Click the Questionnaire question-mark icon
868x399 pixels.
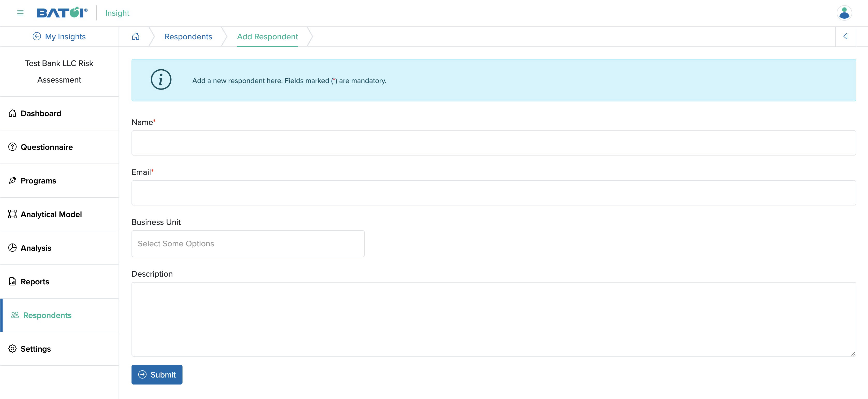[12, 147]
